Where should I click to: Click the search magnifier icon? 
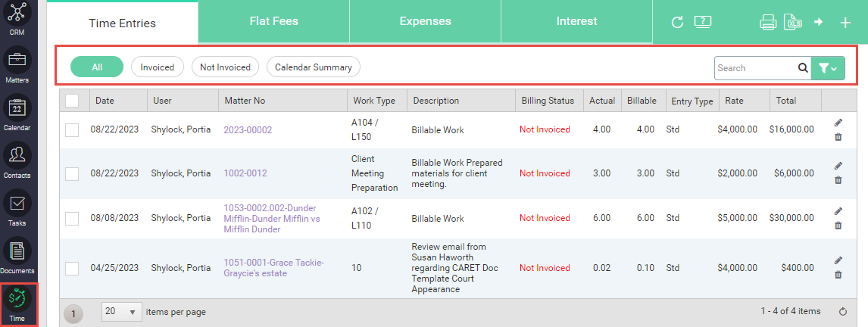click(803, 68)
